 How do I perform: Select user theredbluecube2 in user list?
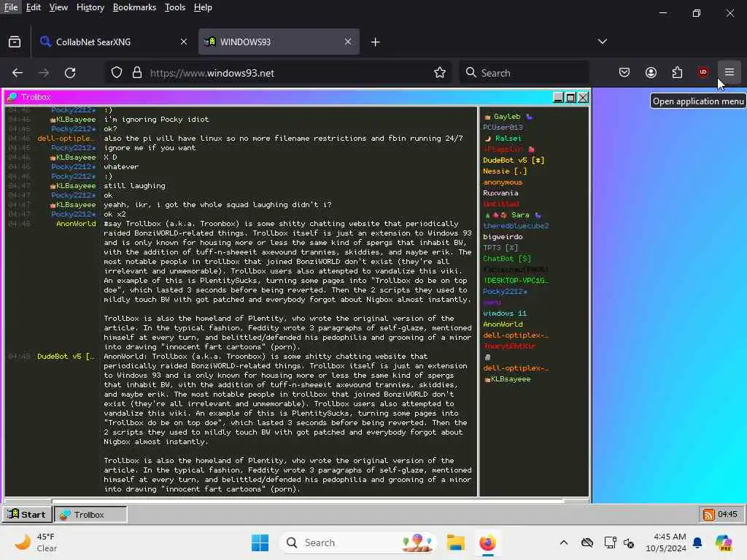pos(516,226)
